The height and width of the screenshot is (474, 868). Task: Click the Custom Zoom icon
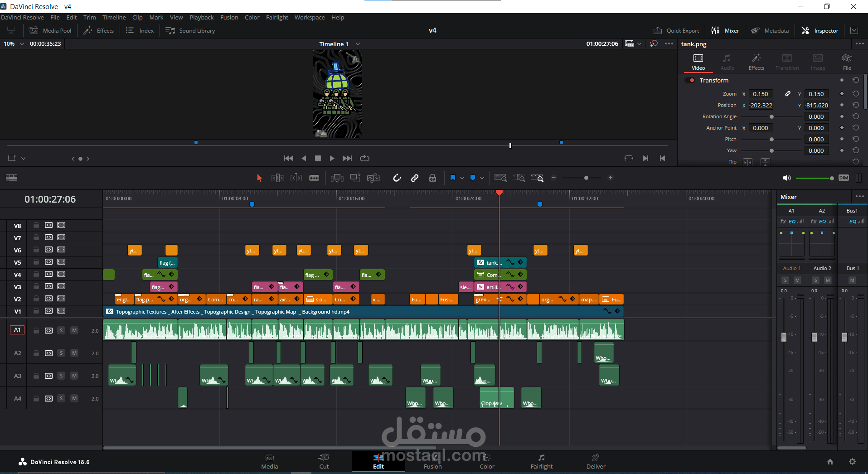[x=537, y=178]
